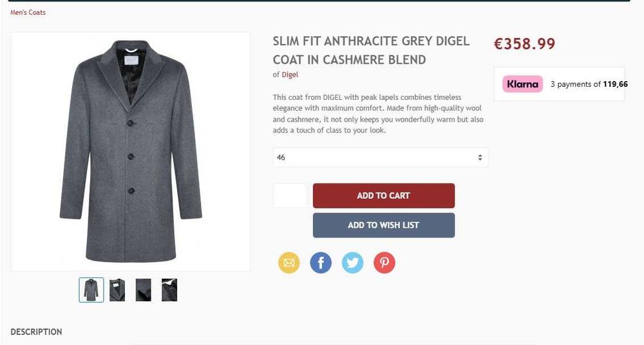Click the product title heading
644x345 pixels.
[x=372, y=50]
